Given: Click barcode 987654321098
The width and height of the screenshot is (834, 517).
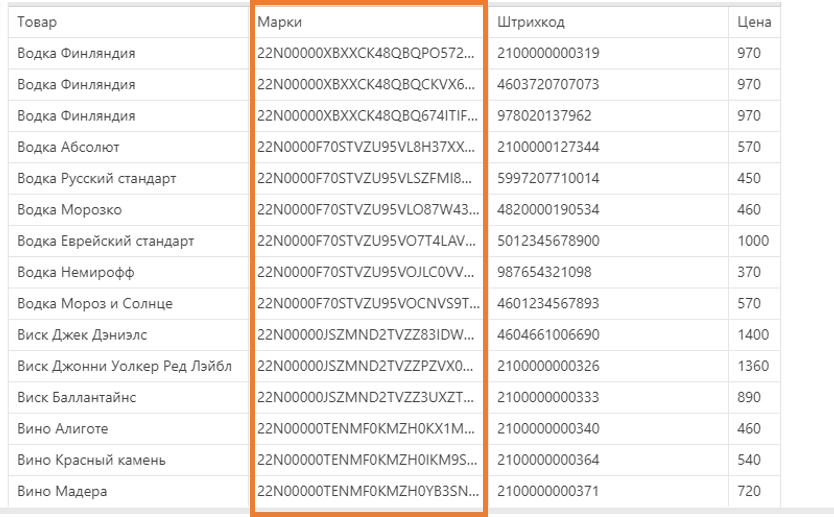Looking at the screenshot, I should click(x=545, y=272).
